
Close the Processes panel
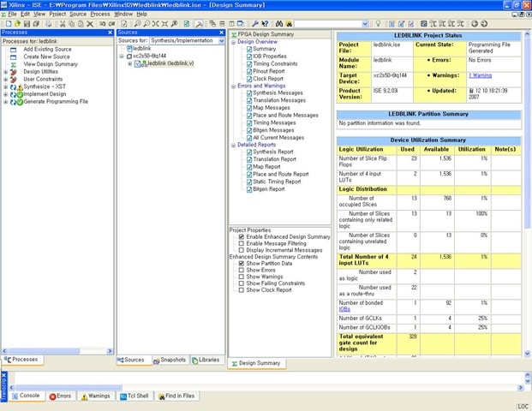tap(110, 33)
